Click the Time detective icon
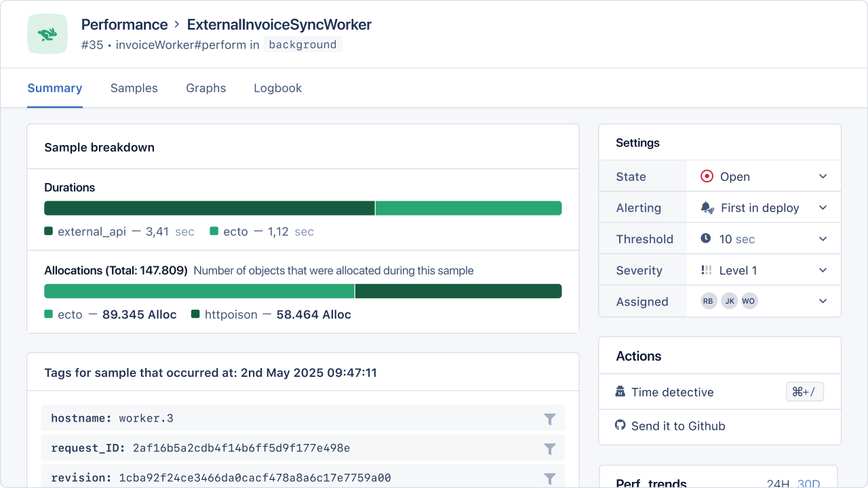 pos(620,392)
